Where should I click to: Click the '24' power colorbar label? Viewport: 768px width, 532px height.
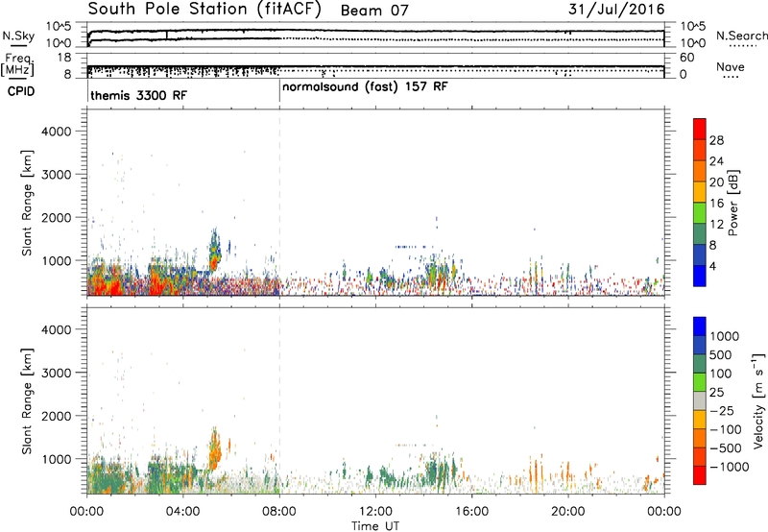click(716, 161)
